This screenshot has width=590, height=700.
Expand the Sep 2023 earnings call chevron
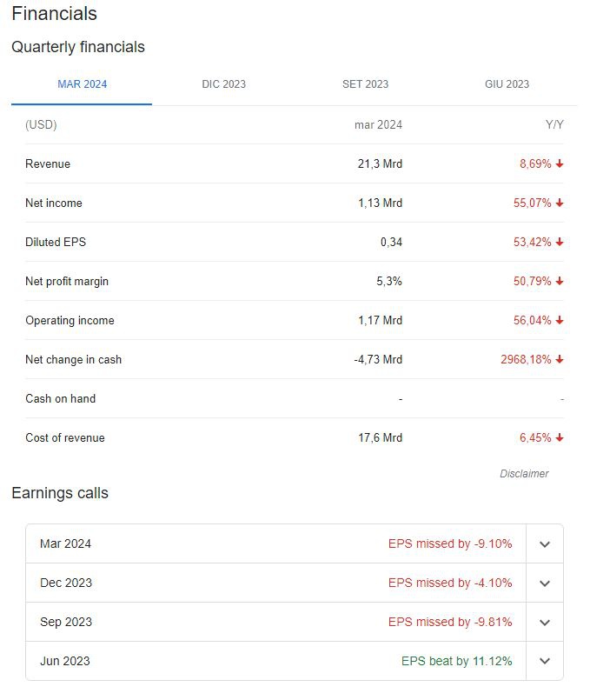coord(545,623)
